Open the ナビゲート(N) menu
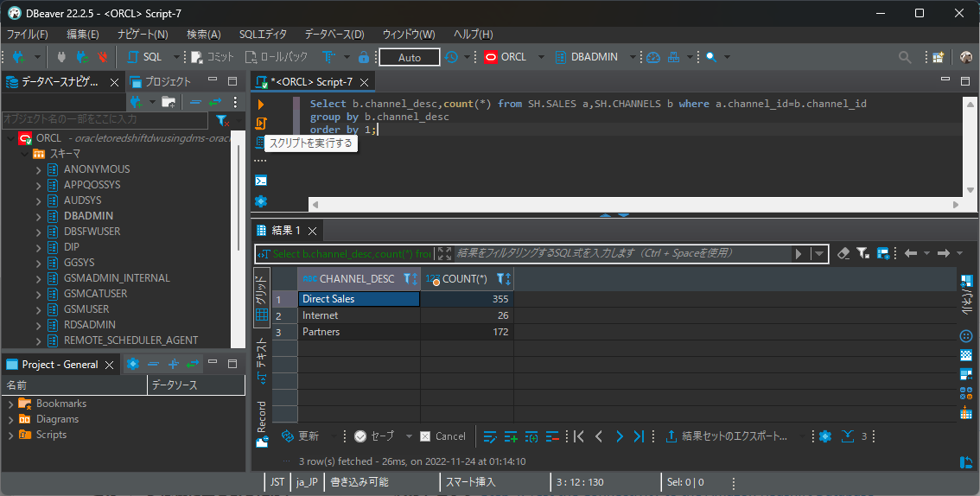The image size is (980, 496). 143,35
